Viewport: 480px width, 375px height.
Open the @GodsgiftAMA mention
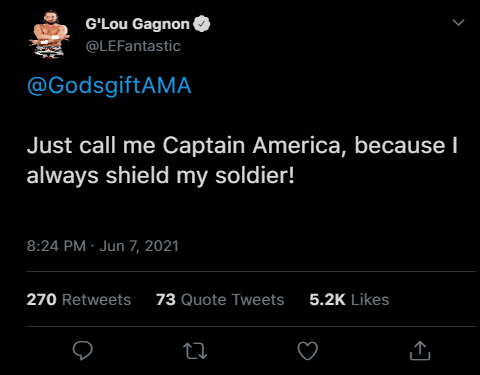(109, 86)
